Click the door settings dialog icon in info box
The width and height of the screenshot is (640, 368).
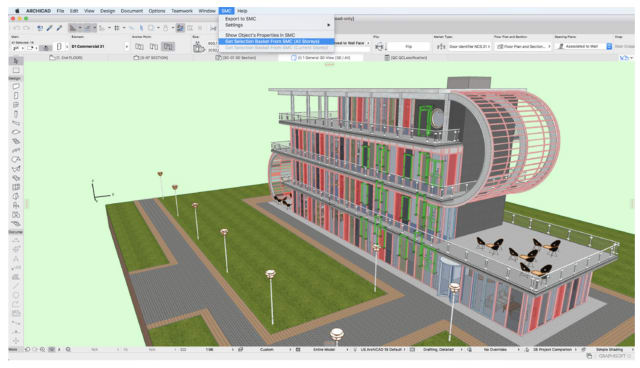click(x=59, y=47)
